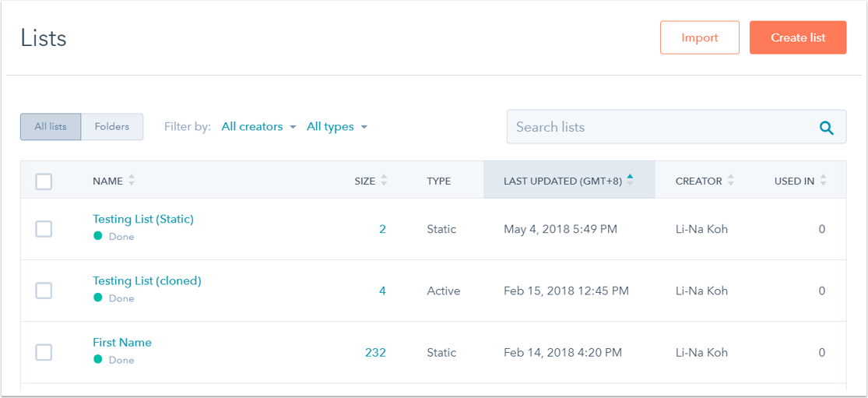Click the May 4, 2018 5:49 PM date

click(561, 229)
